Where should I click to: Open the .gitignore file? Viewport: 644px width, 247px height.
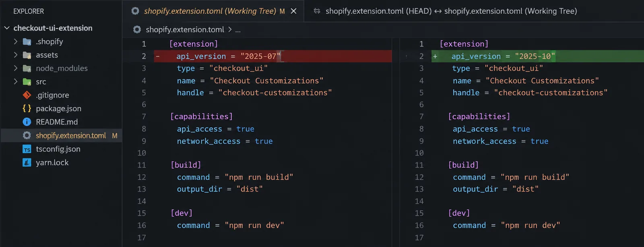pos(52,95)
